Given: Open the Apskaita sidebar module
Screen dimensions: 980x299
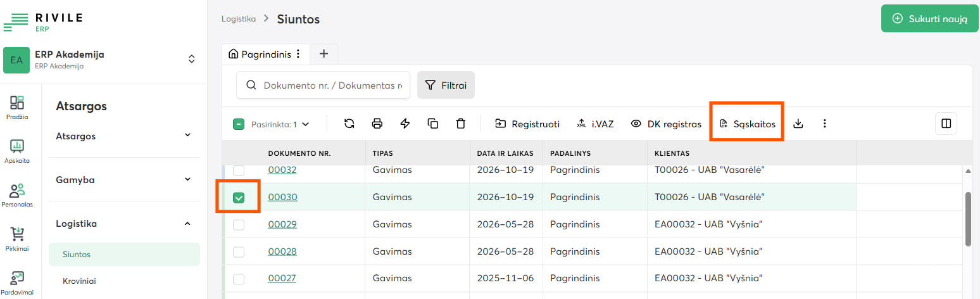Looking at the screenshot, I should click(x=17, y=151).
